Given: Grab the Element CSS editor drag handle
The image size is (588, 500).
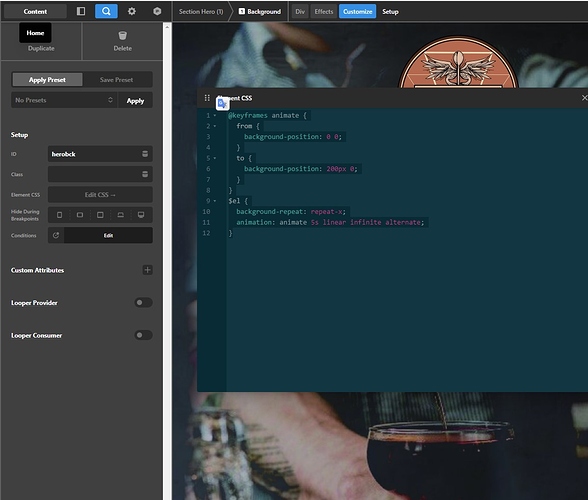Looking at the screenshot, I should point(207,98).
